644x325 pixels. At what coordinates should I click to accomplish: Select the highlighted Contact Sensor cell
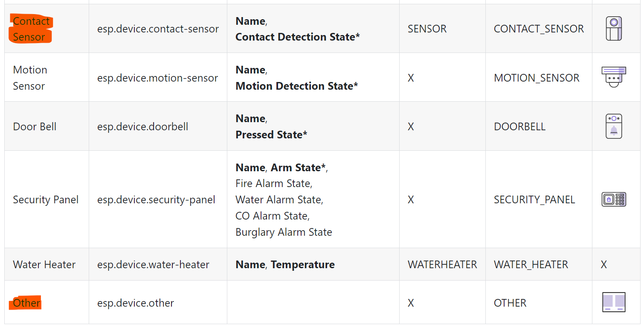click(30, 29)
